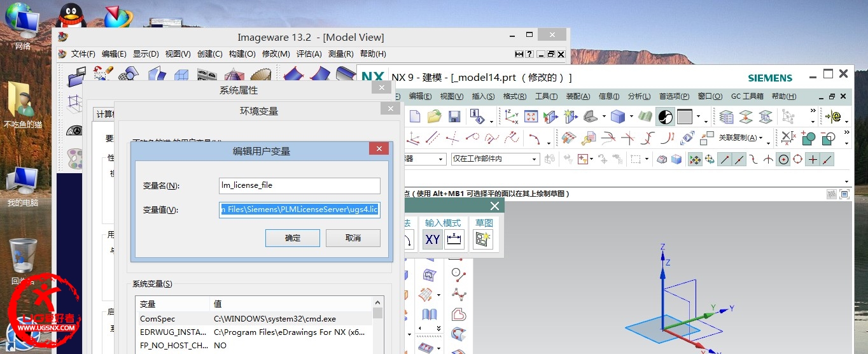The width and height of the screenshot is (868, 354).
Task: Open the 插入(S) menu in NX
Action: tap(483, 97)
